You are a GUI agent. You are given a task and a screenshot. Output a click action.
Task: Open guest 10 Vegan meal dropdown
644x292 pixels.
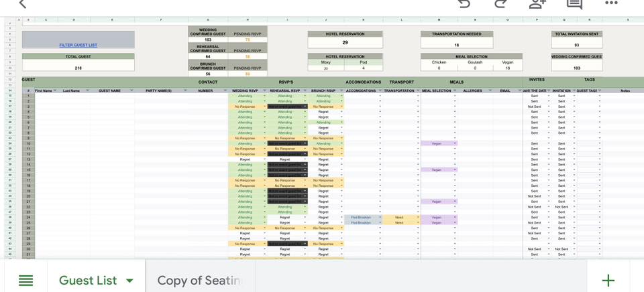pos(455,143)
